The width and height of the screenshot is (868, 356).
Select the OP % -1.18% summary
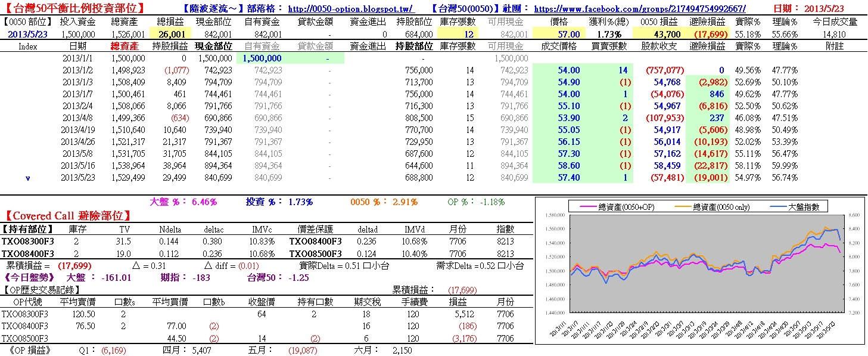[476, 202]
